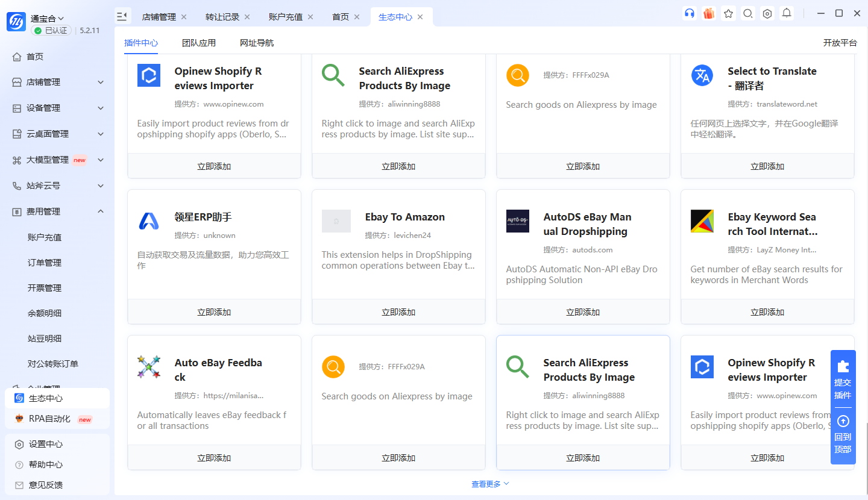Click the RPA自动化 robot icon
This screenshot has width=868, height=500.
(19, 419)
